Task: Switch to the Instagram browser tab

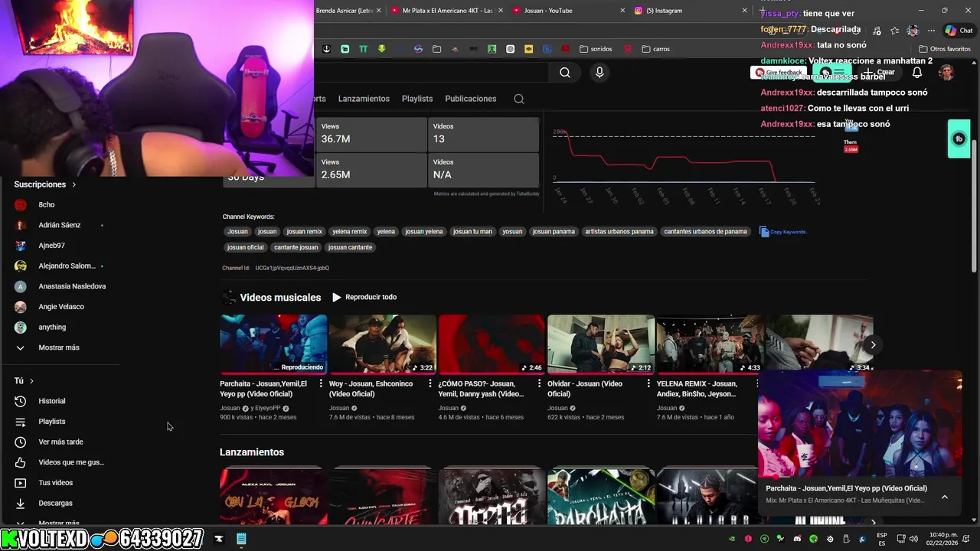Action: tap(689, 11)
